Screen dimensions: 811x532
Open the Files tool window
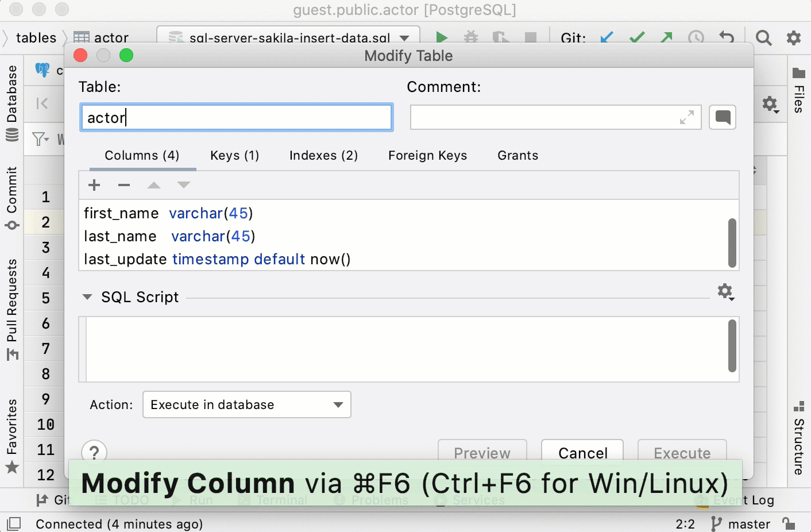[799, 90]
